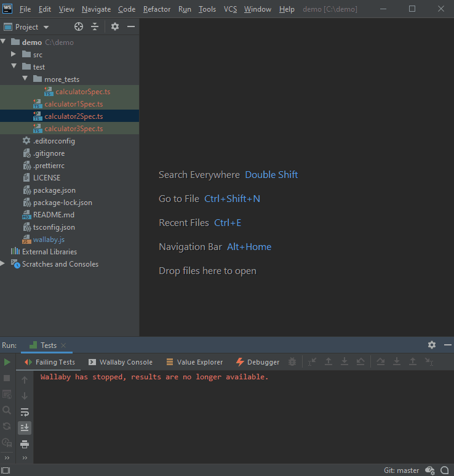Image resolution: width=454 pixels, height=476 pixels.
Task: Open the Refactor menu
Action: coord(157,9)
